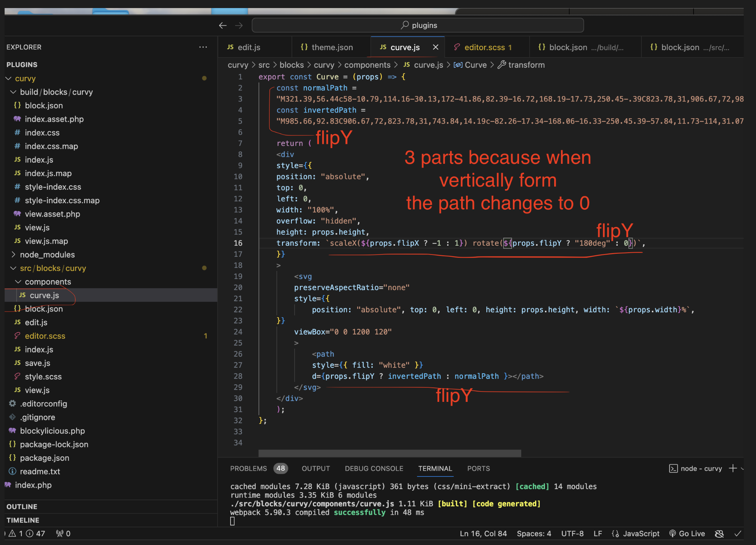Open blockylicious.php file
756x545 pixels.
click(52, 431)
